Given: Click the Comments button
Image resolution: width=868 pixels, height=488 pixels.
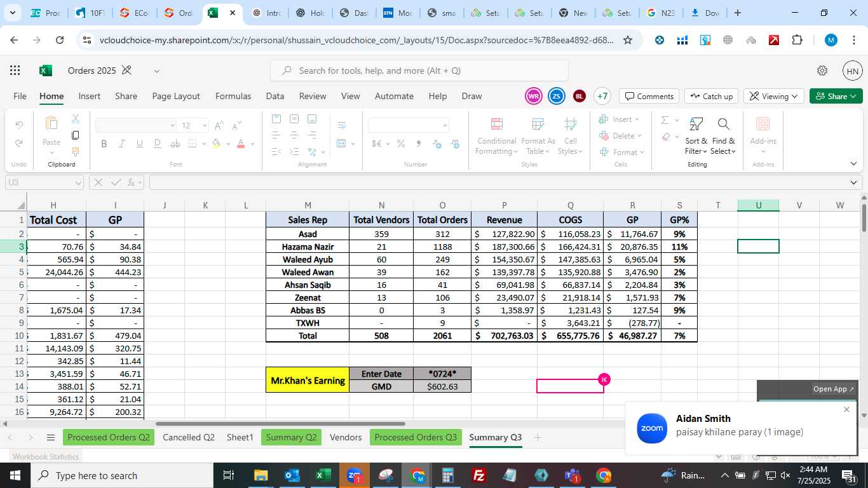Looking at the screenshot, I should [x=649, y=96].
